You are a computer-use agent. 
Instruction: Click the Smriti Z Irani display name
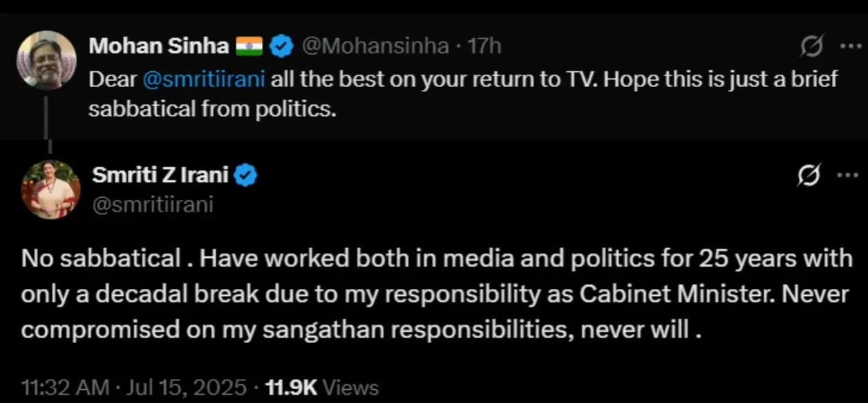pos(160,175)
